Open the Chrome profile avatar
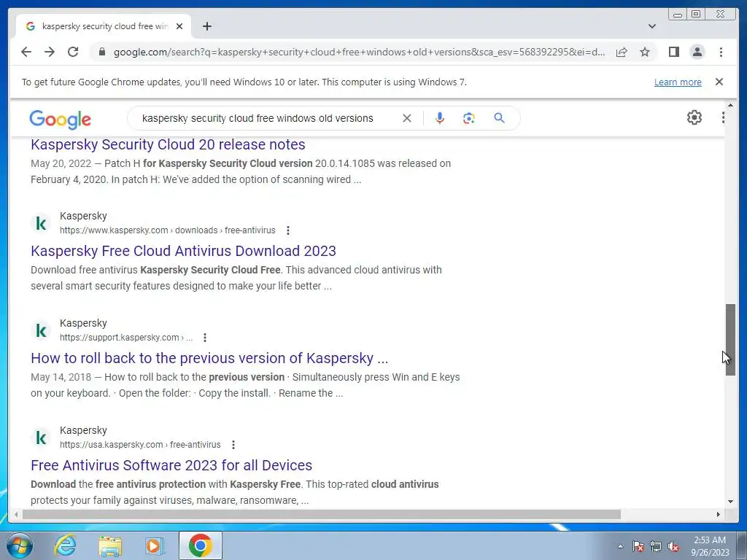This screenshot has height=560, width=747. [697, 52]
